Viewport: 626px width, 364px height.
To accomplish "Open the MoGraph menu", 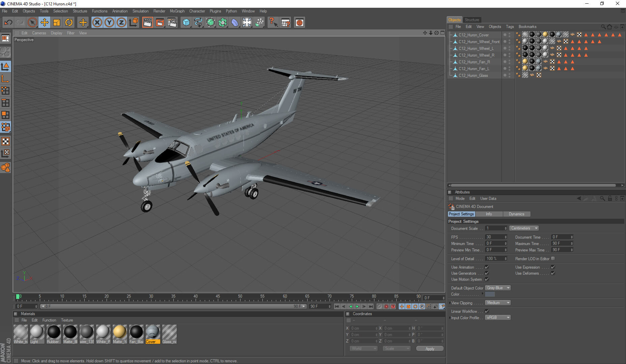I will [177, 11].
